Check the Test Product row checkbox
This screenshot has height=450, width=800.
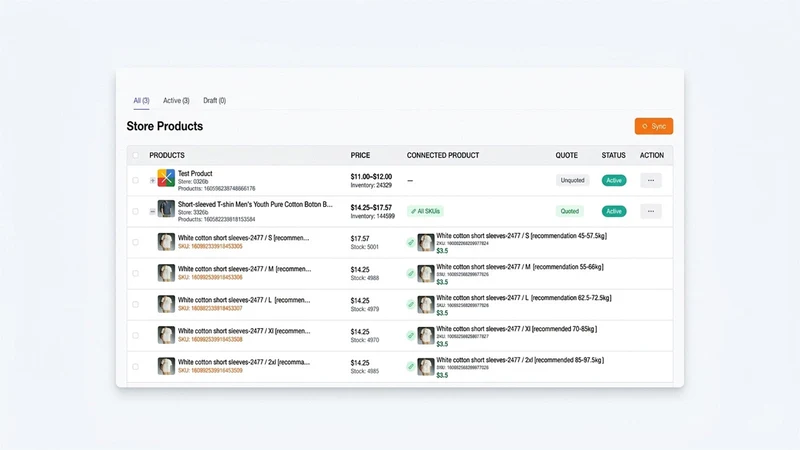(135, 180)
